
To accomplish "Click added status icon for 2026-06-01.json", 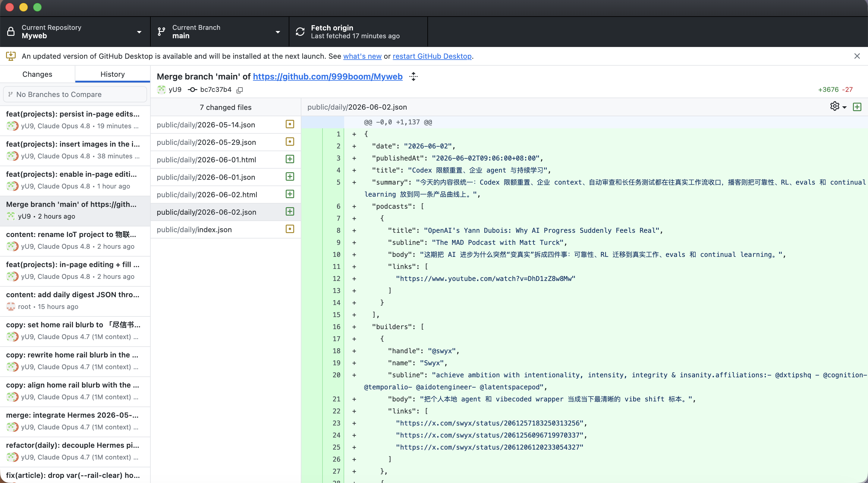I will point(290,177).
